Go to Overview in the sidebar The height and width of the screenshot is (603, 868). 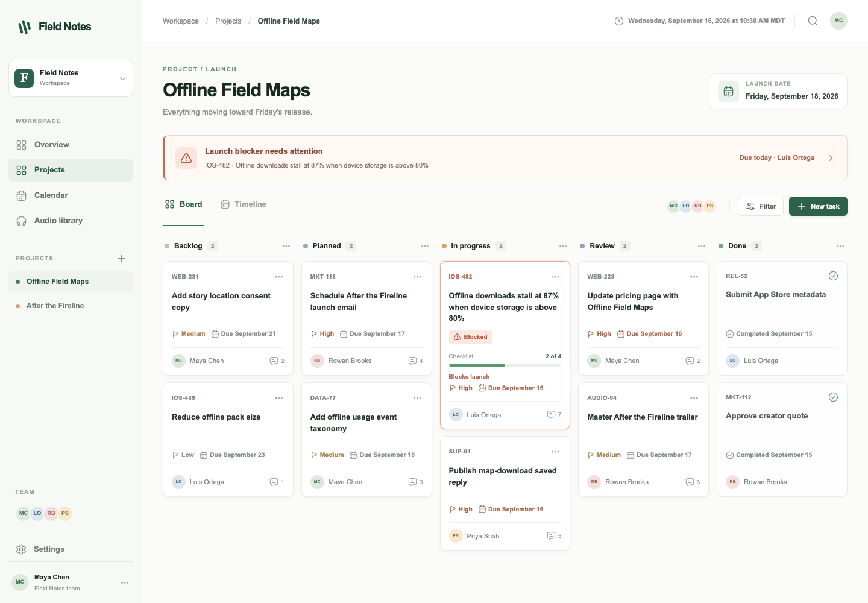(71, 145)
